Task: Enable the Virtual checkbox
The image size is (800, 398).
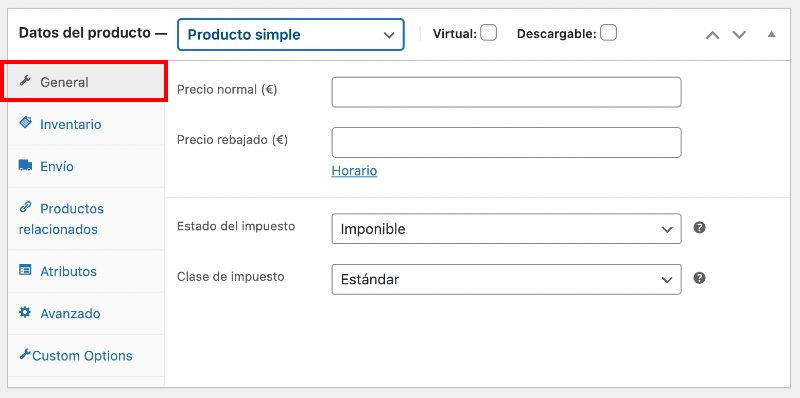Action: click(488, 33)
